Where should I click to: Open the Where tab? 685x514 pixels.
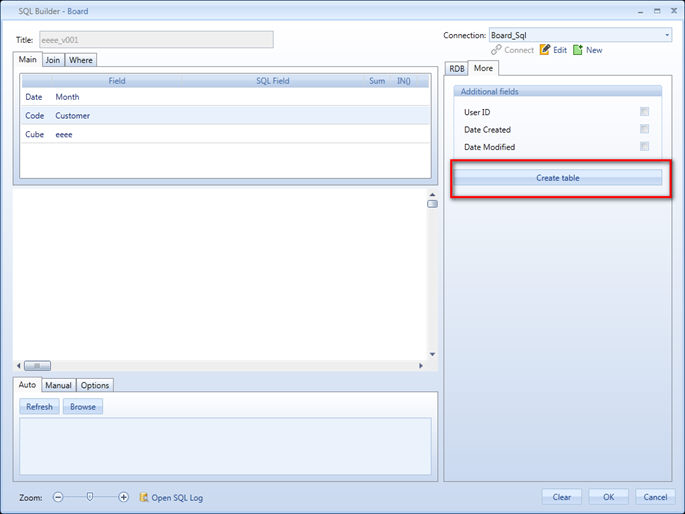point(81,60)
